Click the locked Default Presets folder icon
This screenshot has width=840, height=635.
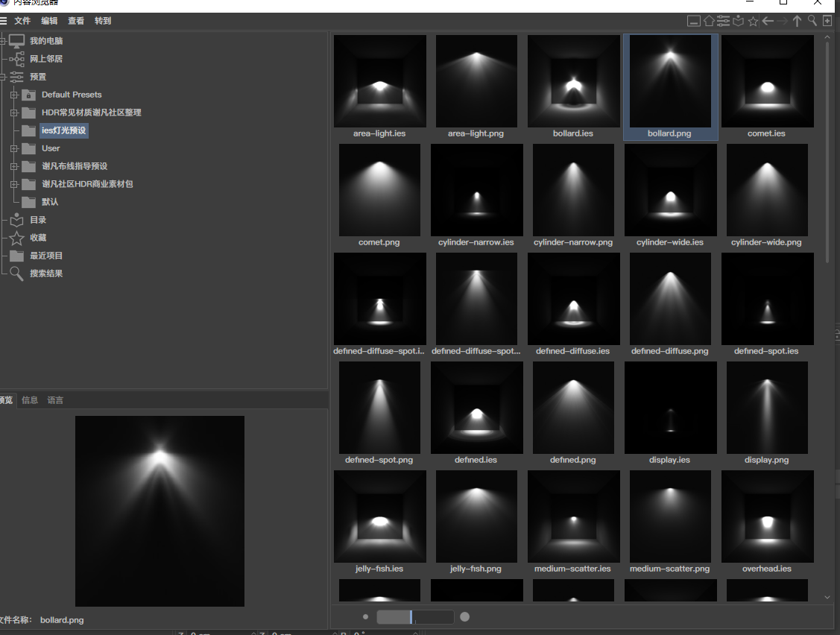(28, 95)
